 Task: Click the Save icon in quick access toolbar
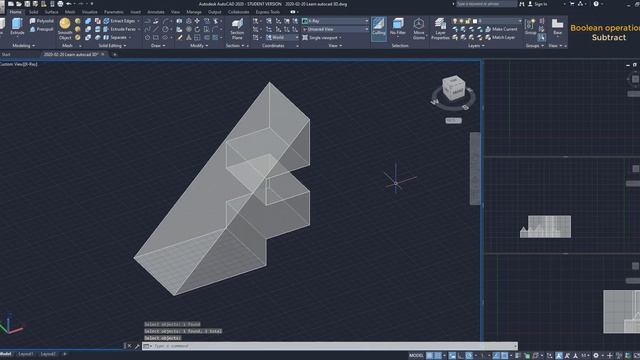coord(27,4)
